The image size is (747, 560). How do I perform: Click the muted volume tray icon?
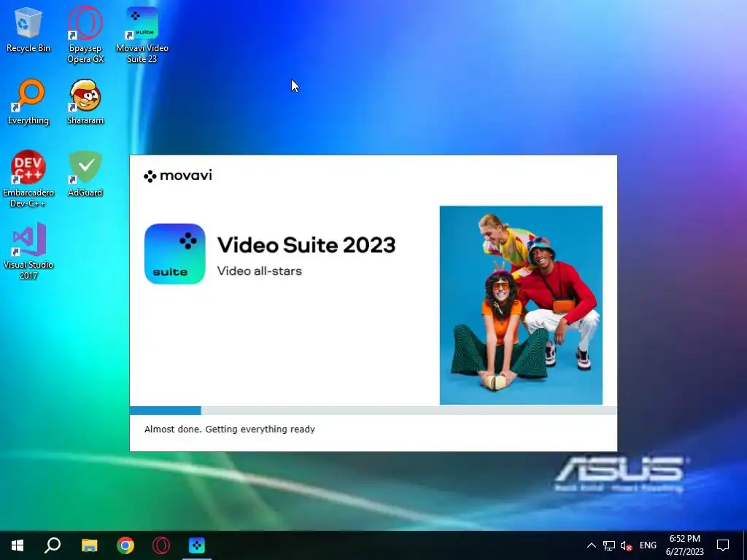[627, 545]
